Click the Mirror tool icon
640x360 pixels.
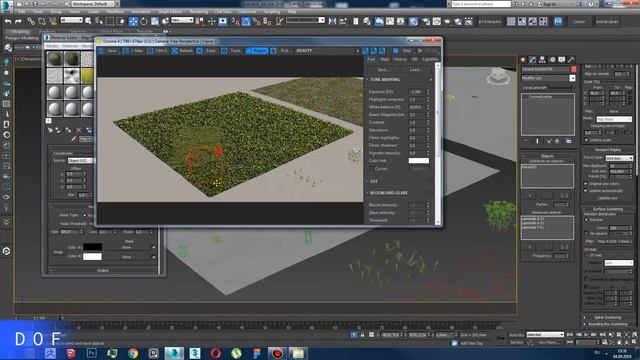pyautogui.click(x=333, y=21)
